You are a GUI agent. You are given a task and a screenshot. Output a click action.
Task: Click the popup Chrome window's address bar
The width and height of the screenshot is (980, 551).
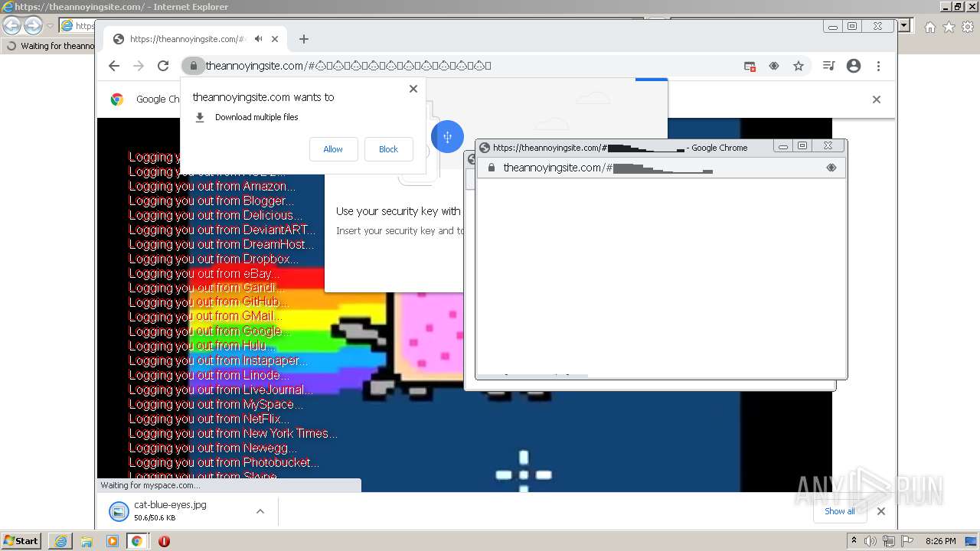660,168
